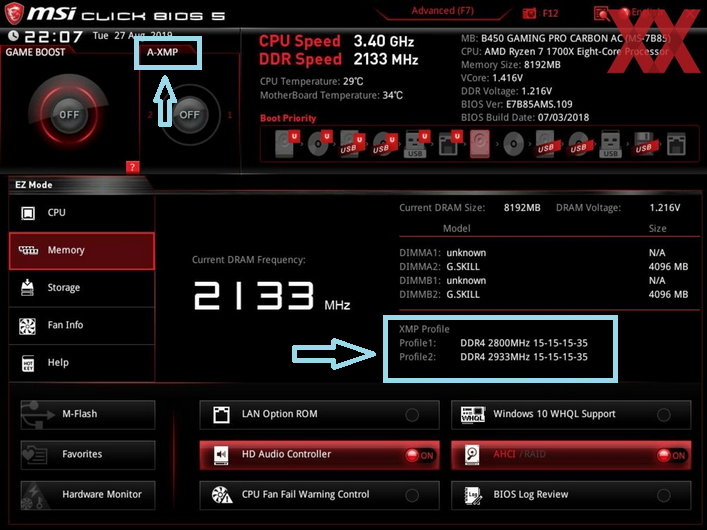Select the legacy USB key boot icon
707x530 pixels.
click(611, 144)
